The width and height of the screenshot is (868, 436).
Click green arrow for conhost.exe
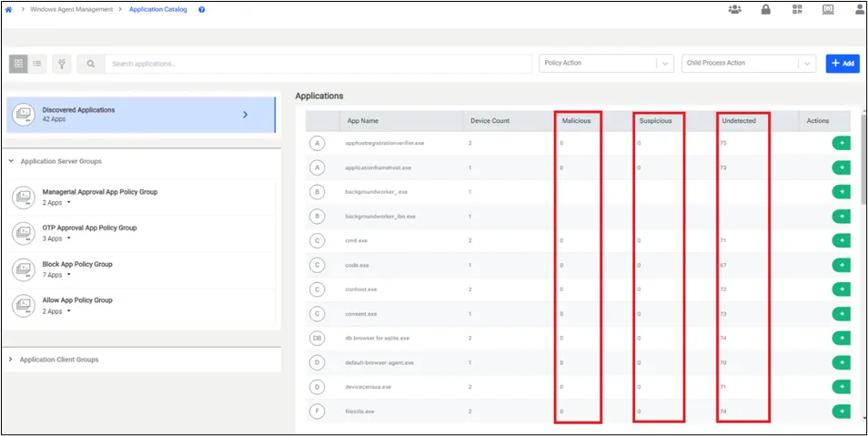click(842, 289)
